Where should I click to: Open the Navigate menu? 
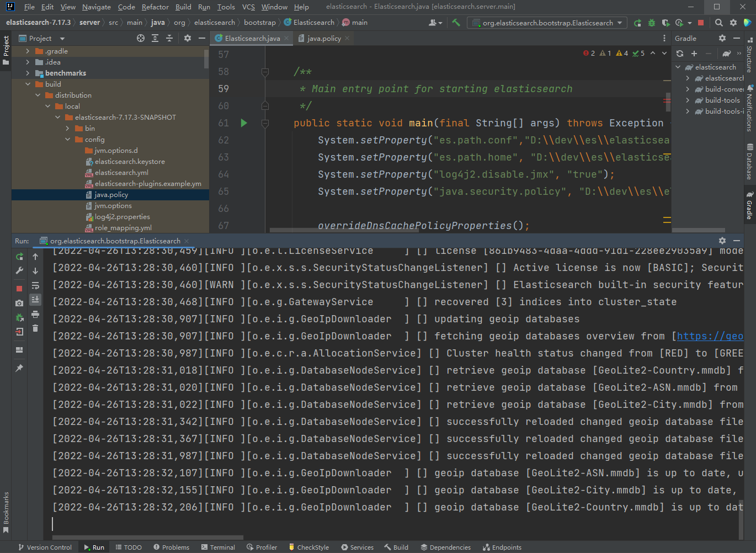(97, 7)
